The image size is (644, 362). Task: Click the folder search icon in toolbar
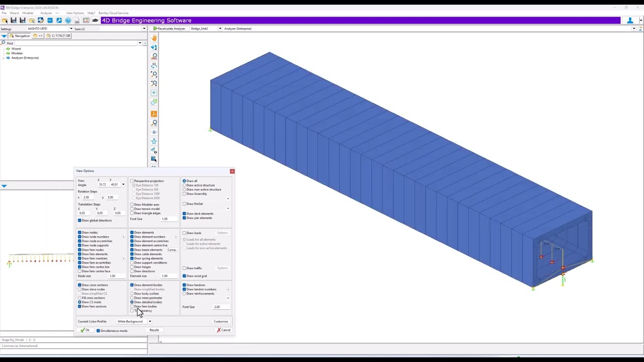32,21
